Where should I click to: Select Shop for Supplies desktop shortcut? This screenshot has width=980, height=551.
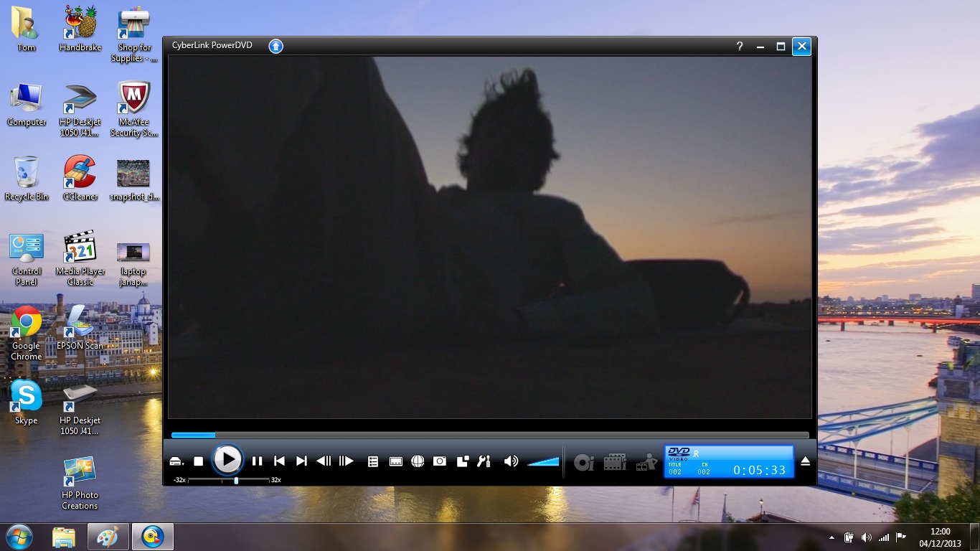click(133, 34)
